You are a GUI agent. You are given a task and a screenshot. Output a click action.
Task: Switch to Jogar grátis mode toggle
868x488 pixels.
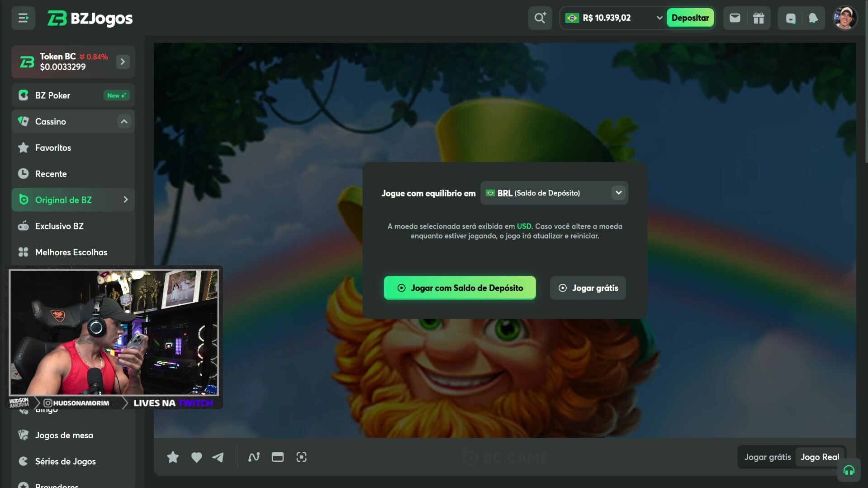[767, 457]
